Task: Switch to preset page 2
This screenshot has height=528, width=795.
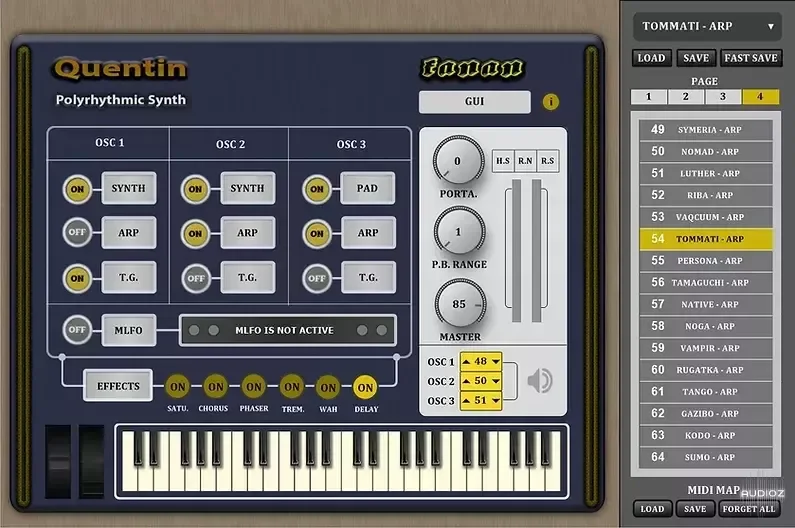Action: pyautogui.click(x=685, y=96)
